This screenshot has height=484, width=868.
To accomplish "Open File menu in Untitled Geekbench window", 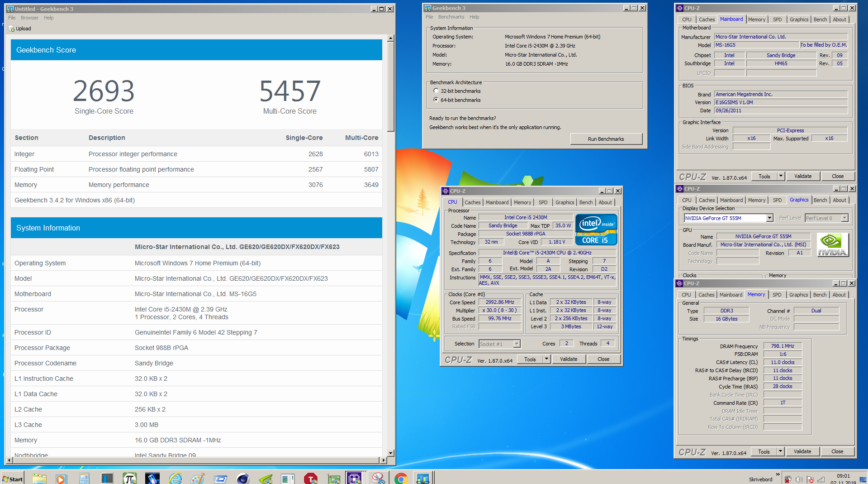I will [12, 18].
